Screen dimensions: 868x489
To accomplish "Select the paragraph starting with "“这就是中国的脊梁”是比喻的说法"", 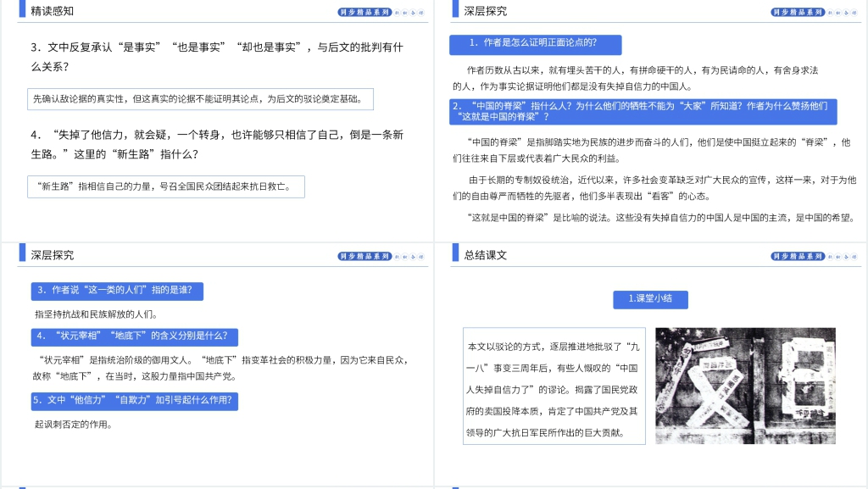I will pyautogui.click(x=661, y=218).
